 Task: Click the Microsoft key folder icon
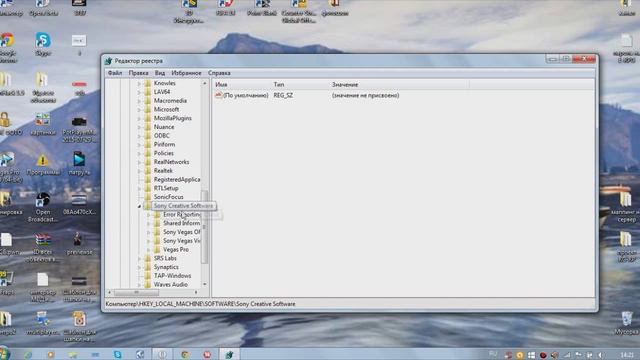point(148,109)
